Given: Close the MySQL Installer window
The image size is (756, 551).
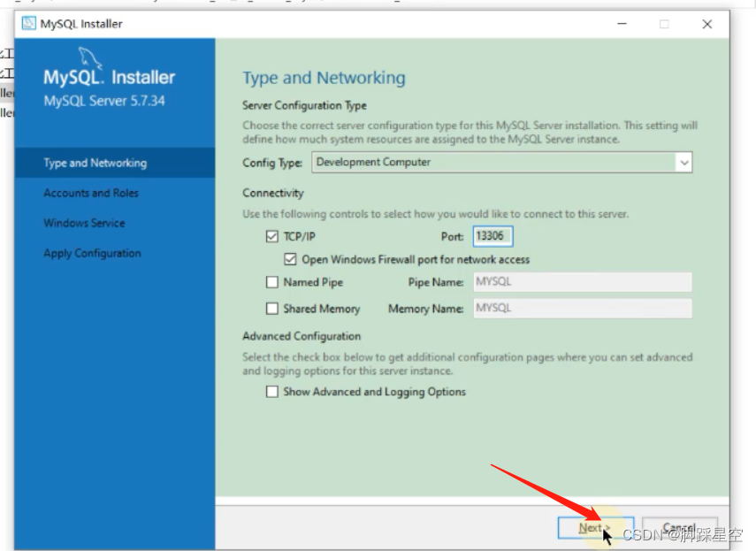Looking at the screenshot, I should point(706,24).
